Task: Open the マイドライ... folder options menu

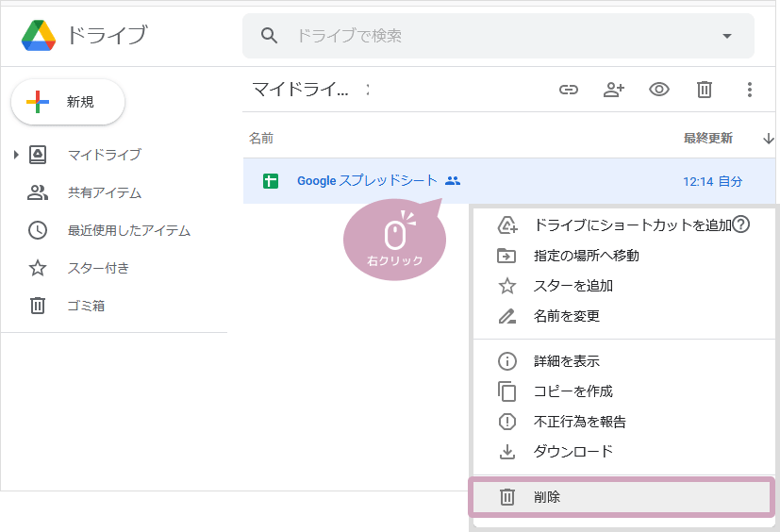Action: (x=368, y=90)
